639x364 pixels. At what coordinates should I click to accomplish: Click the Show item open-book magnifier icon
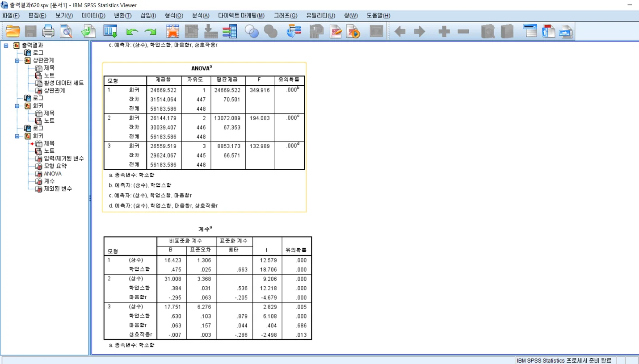click(x=488, y=31)
